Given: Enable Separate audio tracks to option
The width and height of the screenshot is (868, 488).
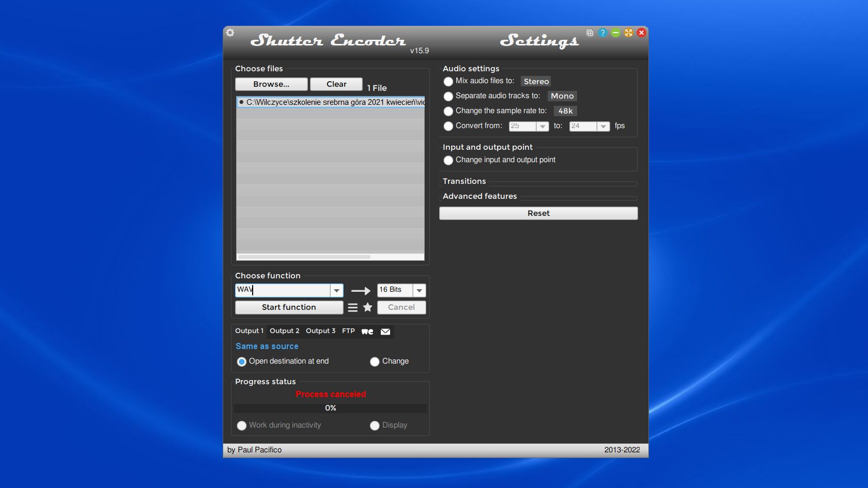Looking at the screenshot, I should pyautogui.click(x=448, y=97).
